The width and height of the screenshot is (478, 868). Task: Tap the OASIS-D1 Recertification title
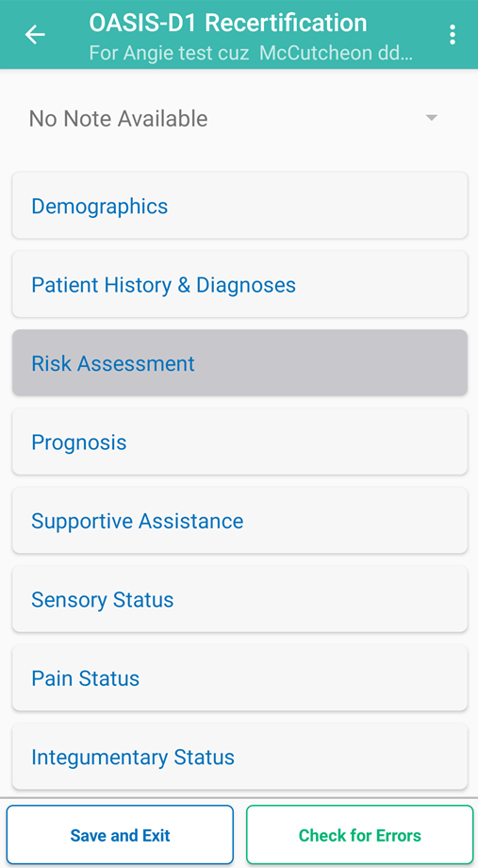coord(228,24)
